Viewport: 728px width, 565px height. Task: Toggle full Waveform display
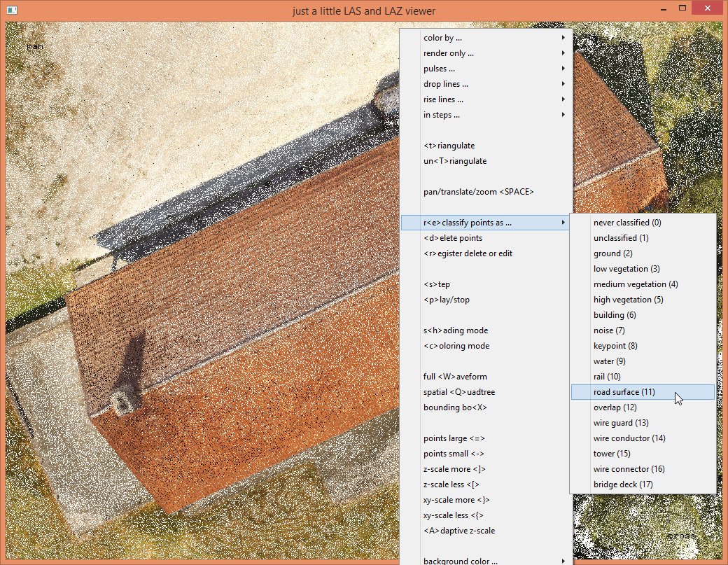(456, 377)
